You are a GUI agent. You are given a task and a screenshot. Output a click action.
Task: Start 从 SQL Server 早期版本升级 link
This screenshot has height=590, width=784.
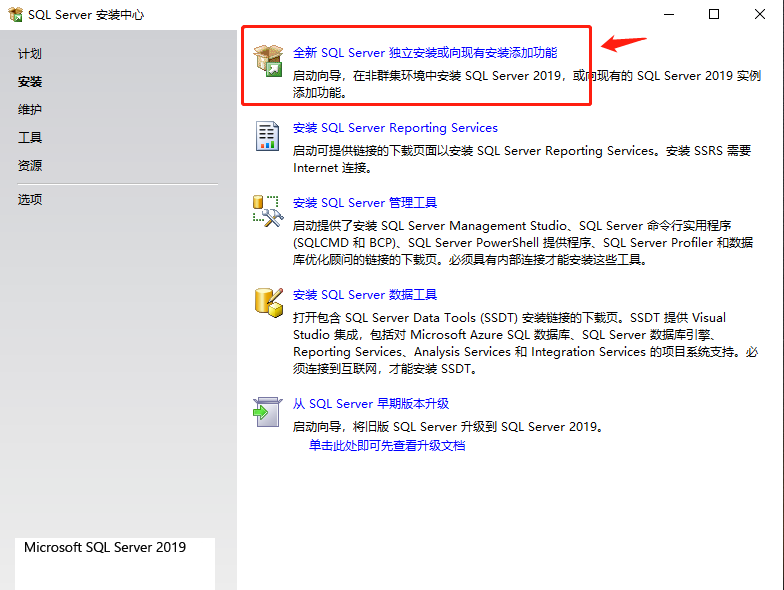click(370, 404)
